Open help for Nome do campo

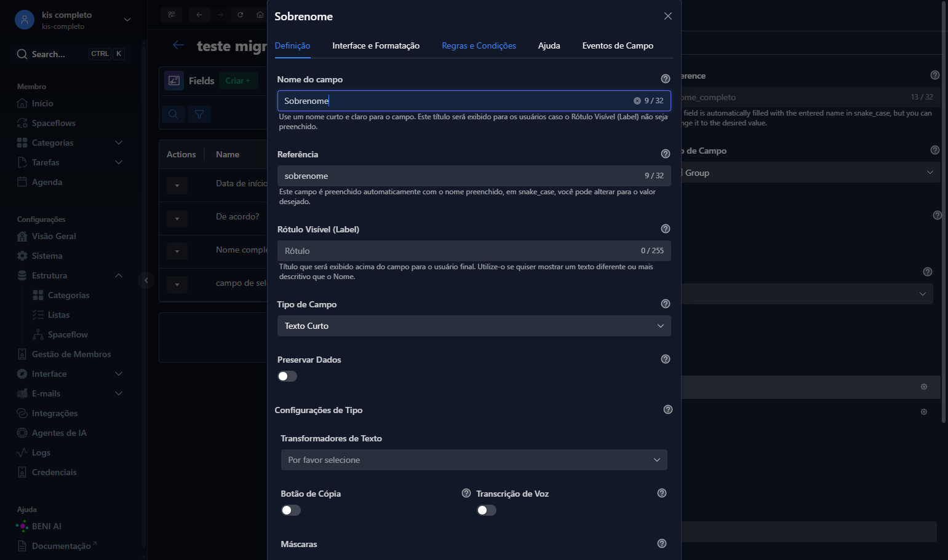click(x=665, y=79)
